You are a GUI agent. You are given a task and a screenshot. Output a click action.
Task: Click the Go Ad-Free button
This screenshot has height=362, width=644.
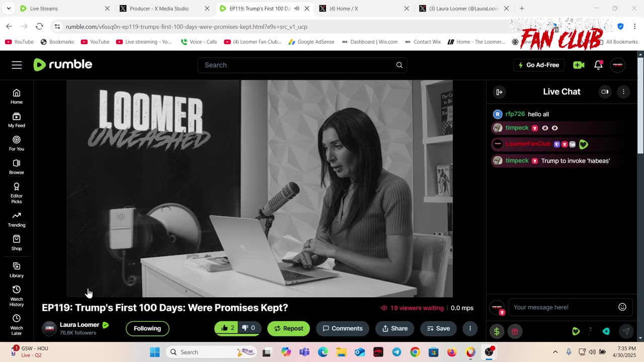coord(539,65)
